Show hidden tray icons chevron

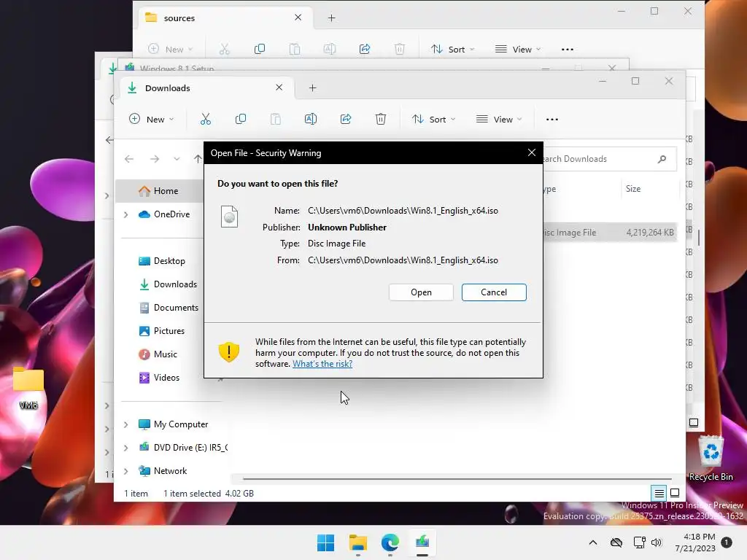(x=593, y=542)
